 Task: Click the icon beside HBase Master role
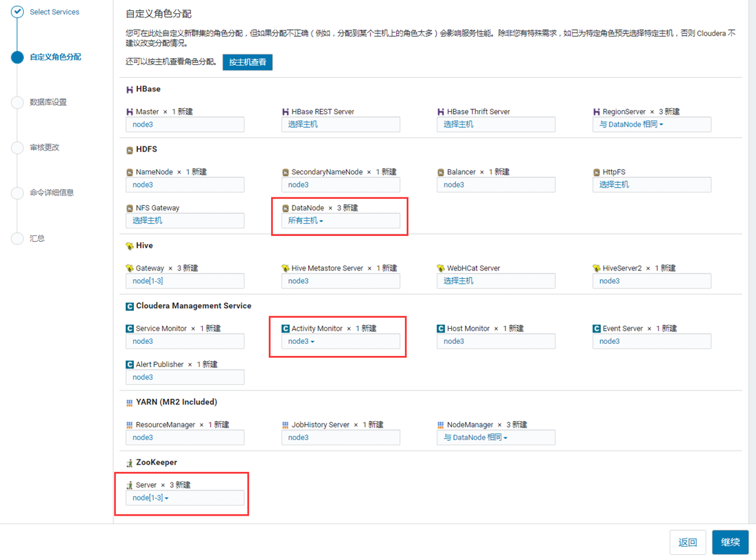129,112
